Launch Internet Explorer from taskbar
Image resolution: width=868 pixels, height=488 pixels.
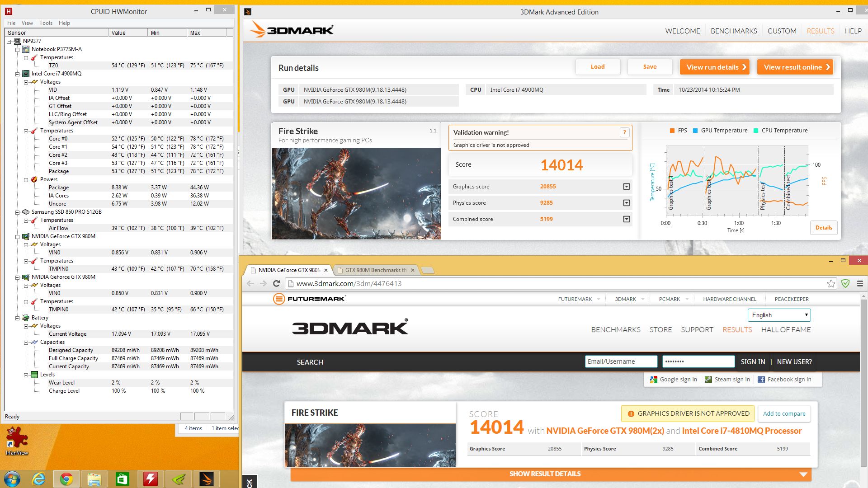click(39, 479)
